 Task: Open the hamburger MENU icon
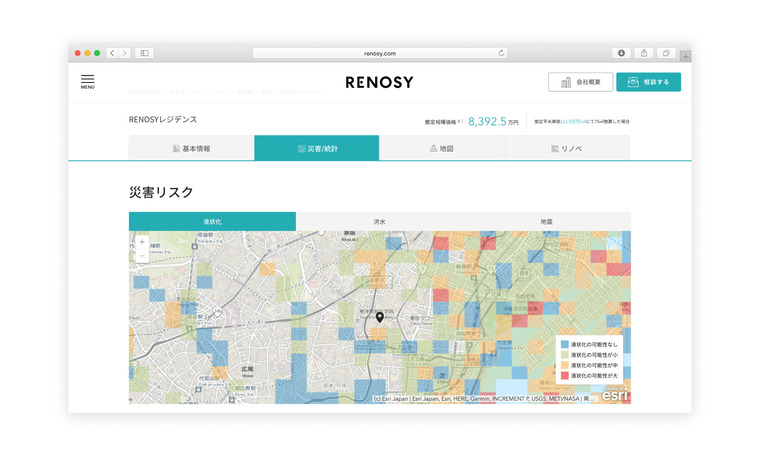88,81
